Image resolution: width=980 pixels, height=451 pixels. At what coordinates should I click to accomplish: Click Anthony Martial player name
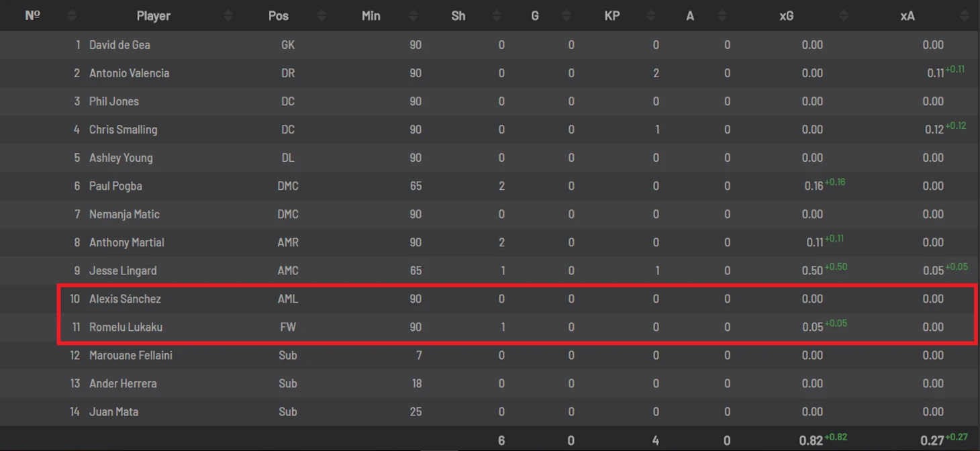click(127, 242)
